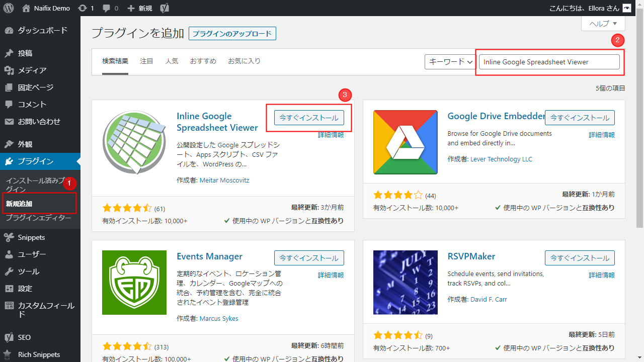Open Snippets sidebar menu

click(x=40, y=237)
